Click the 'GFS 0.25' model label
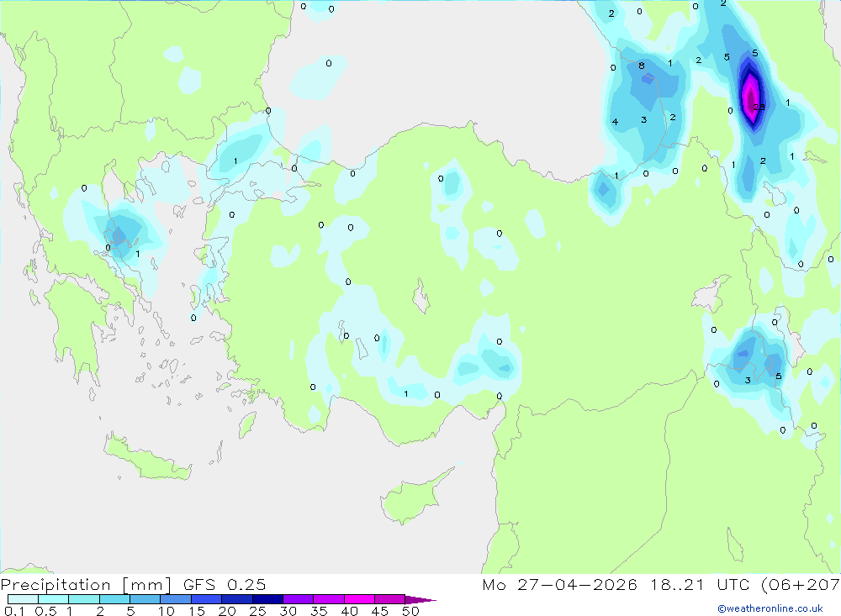 pyautogui.click(x=225, y=585)
